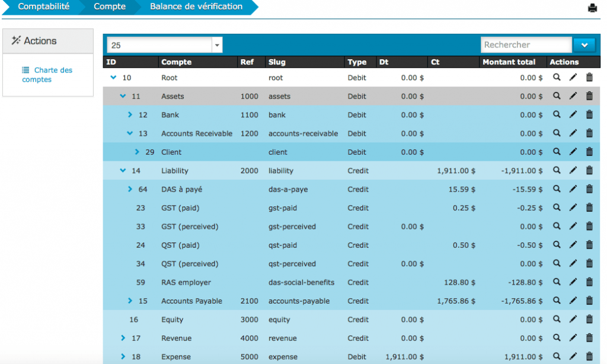Delete the Expense account via trash icon
Screen dimensions: 607x364
(x=589, y=356)
